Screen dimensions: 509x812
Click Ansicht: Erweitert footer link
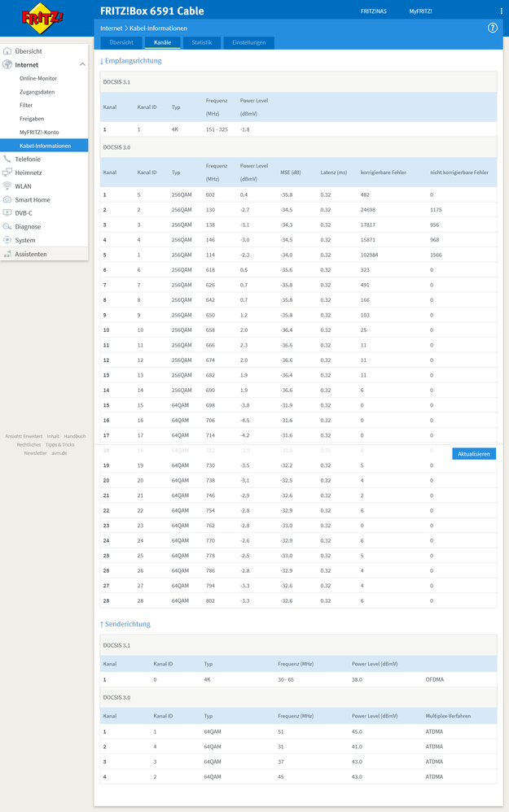tap(24, 436)
